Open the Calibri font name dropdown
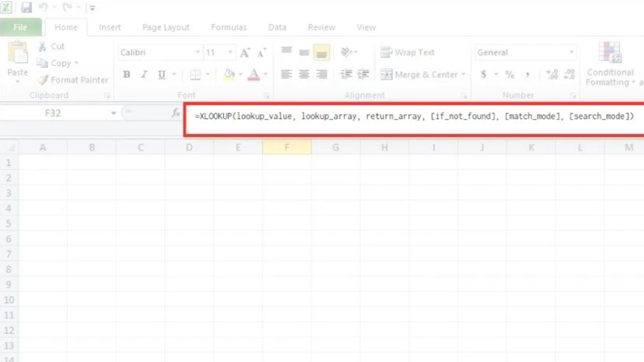Screen dimensions: 644x362 198,52
